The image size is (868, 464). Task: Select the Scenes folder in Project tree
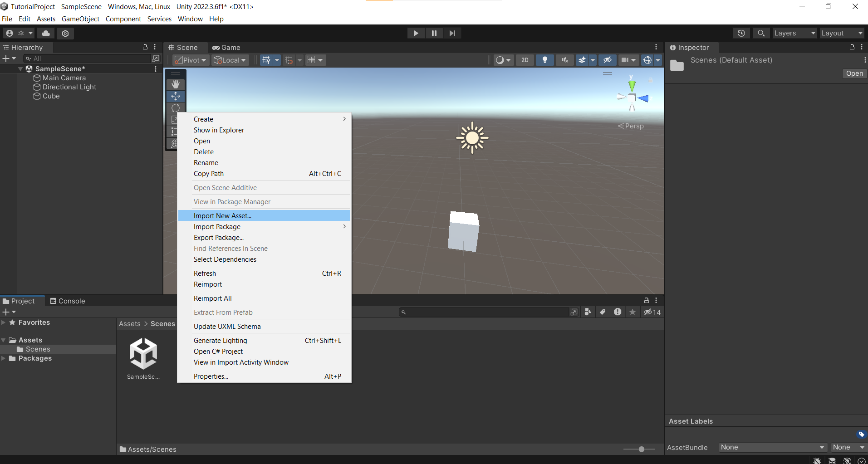point(38,349)
